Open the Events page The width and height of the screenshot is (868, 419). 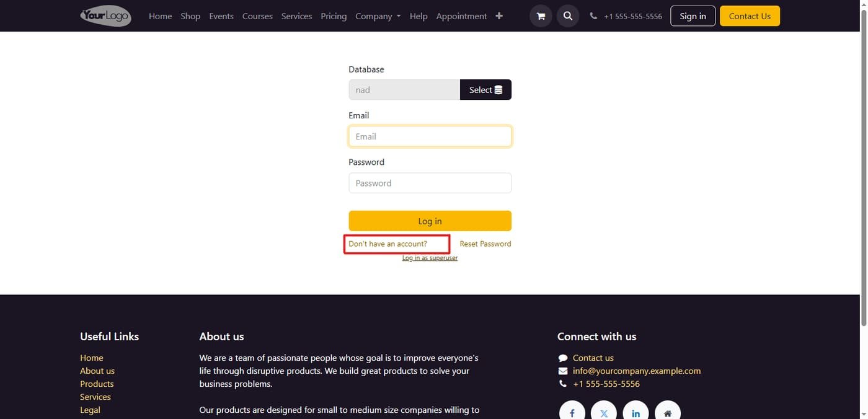221,16
